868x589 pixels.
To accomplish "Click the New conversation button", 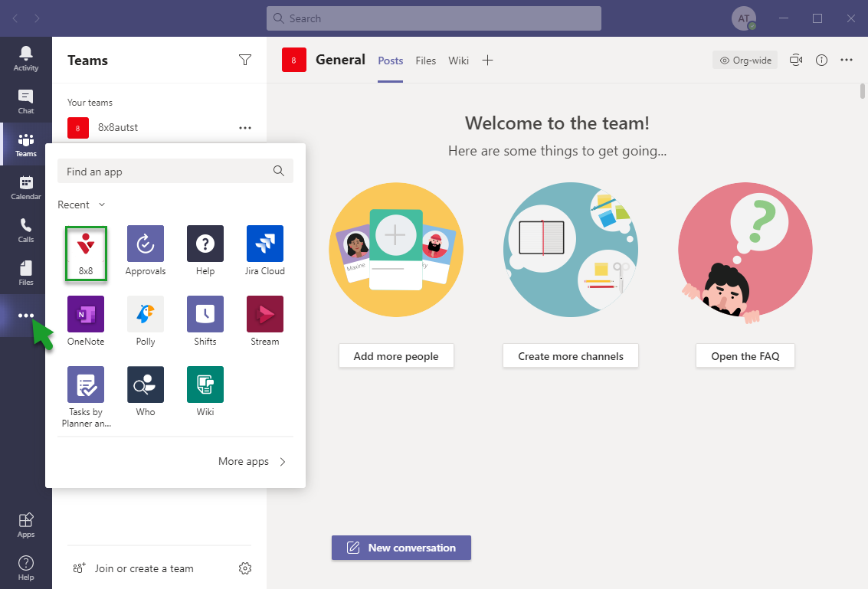I will coord(401,548).
